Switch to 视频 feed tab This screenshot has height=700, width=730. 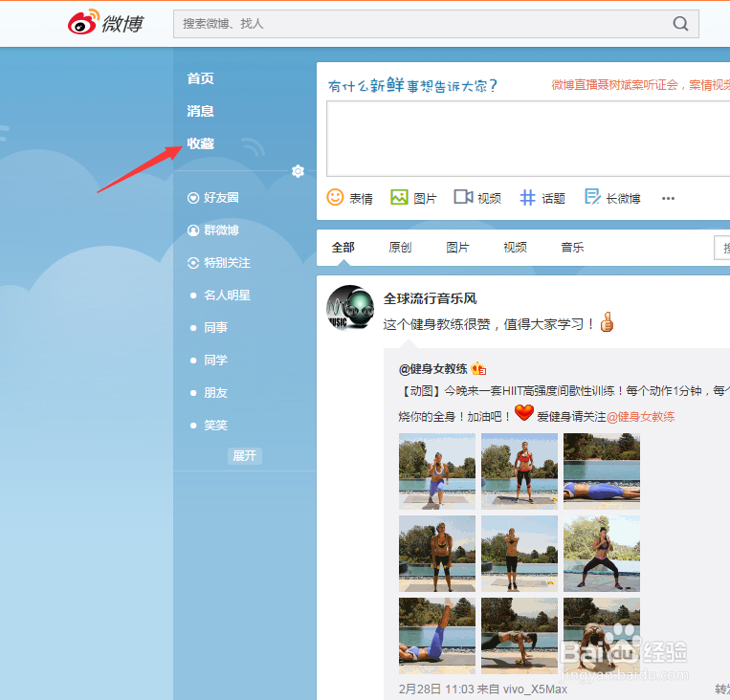[516, 247]
